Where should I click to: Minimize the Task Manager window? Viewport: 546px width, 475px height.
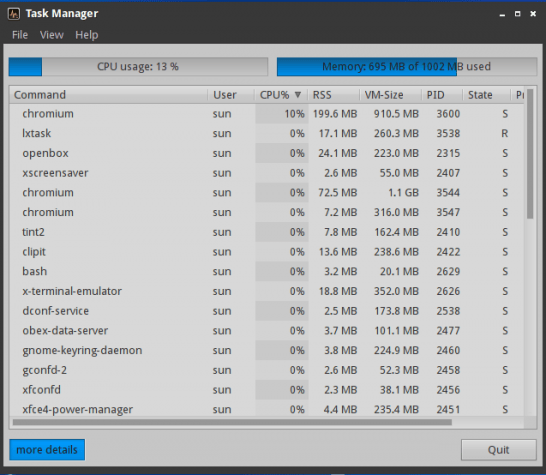click(x=502, y=14)
